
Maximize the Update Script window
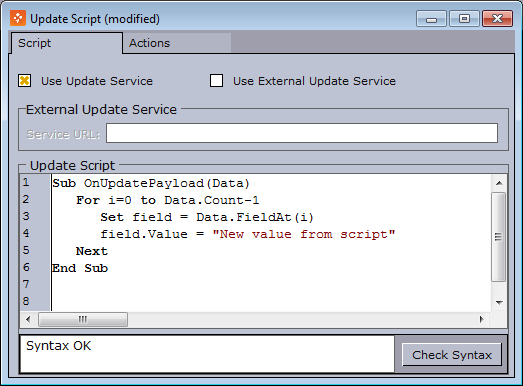(464, 19)
